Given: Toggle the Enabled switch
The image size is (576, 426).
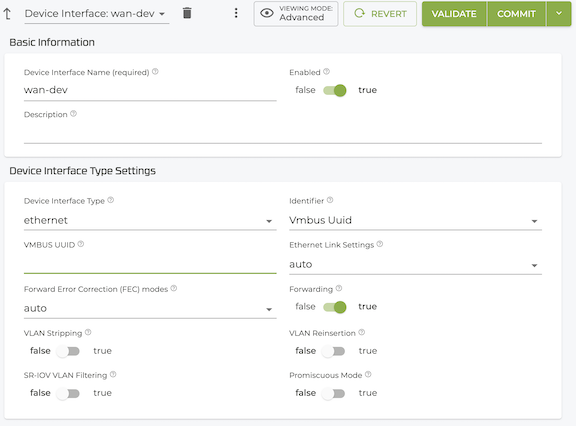Looking at the screenshot, I should click(x=335, y=90).
